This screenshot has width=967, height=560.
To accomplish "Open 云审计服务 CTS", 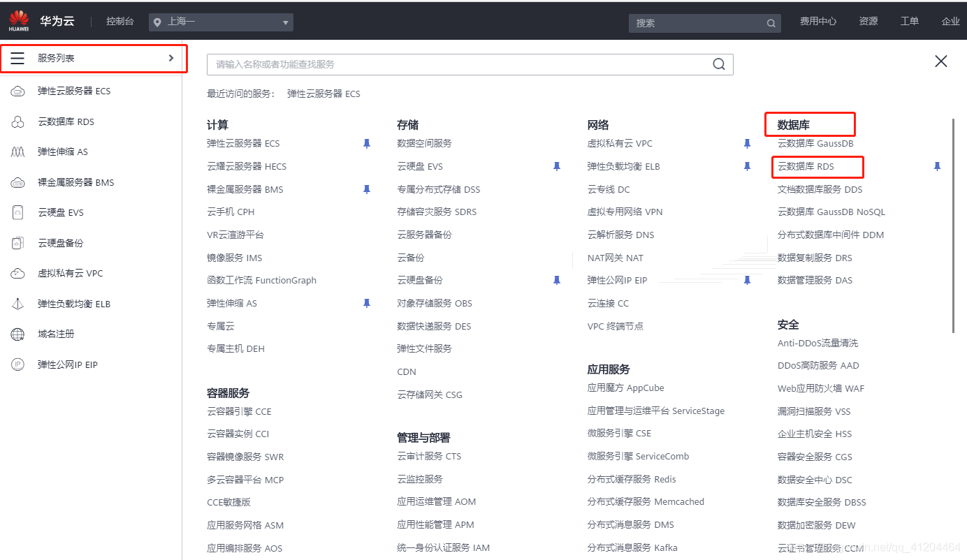I will click(x=429, y=456).
